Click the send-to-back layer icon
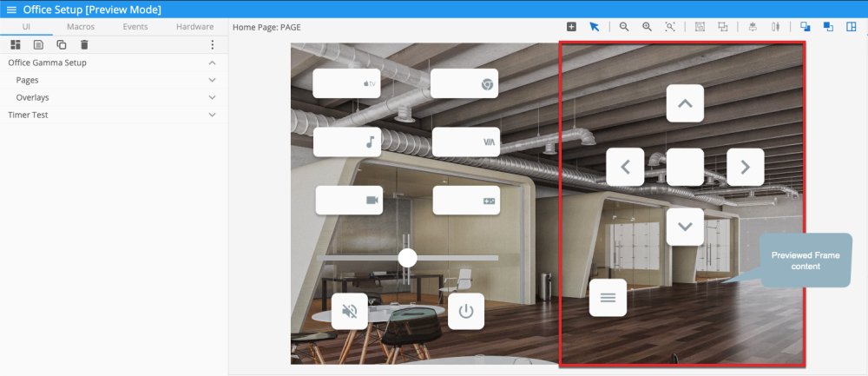This screenshot has height=376, width=868. click(x=828, y=27)
